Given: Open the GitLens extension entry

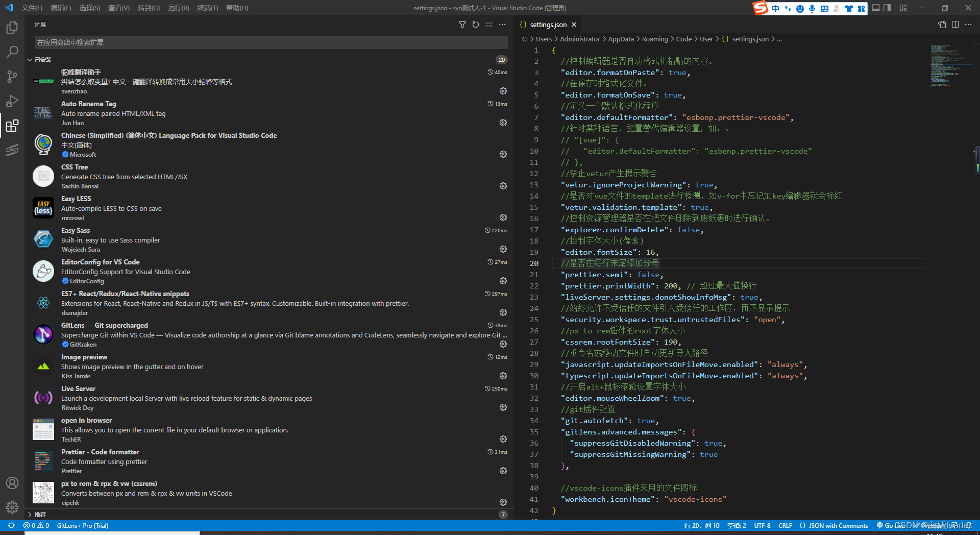Looking at the screenshot, I should click(x=269, y=334).
